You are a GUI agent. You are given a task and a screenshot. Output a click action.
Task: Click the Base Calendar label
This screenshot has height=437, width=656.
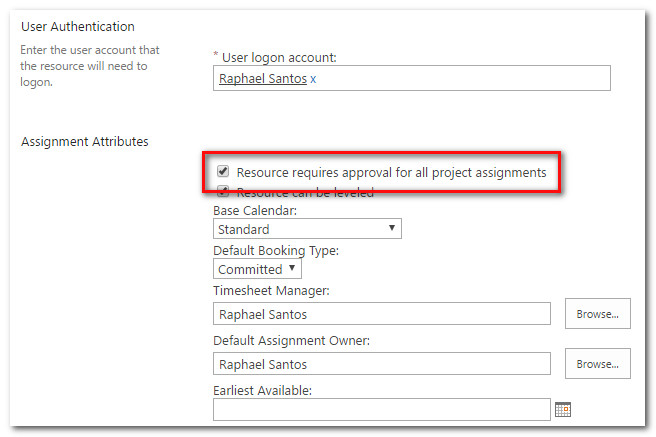(x=255, y=210)
